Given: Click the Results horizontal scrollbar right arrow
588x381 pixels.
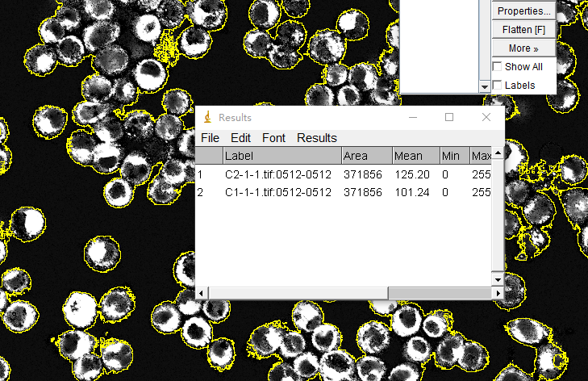Looking at the screenshot, I should coord(486,292).
